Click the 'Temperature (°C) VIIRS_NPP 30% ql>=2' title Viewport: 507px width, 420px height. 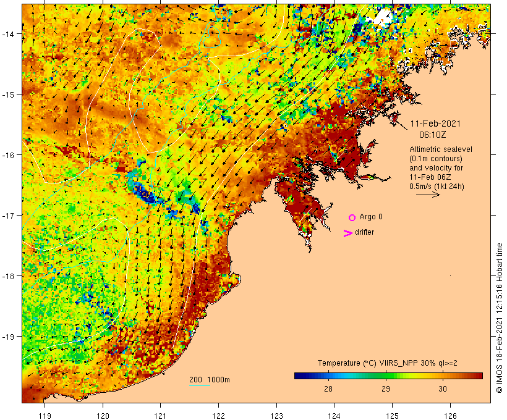[388, 363]
